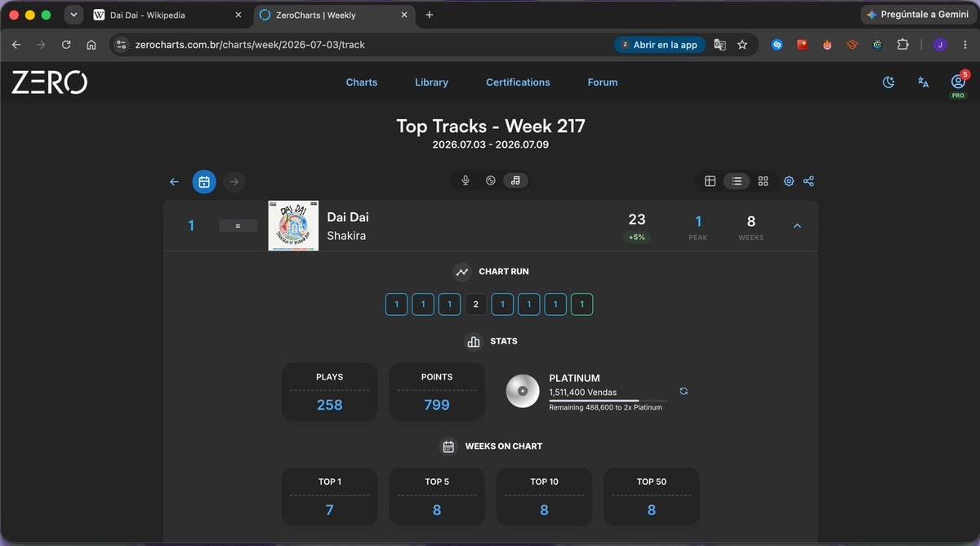Go to the previous chart week arrow
Screen dimensions: 980x546
point(174,181)
